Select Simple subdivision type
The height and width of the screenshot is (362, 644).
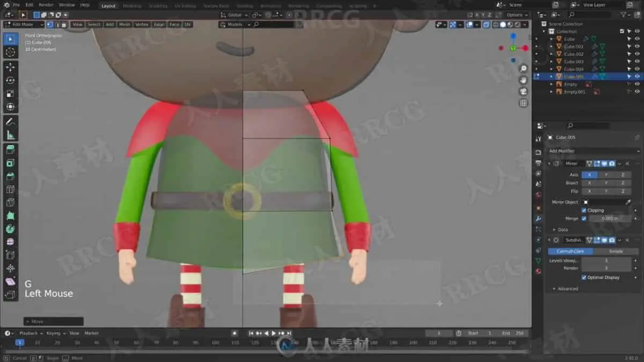pos(616,251)
